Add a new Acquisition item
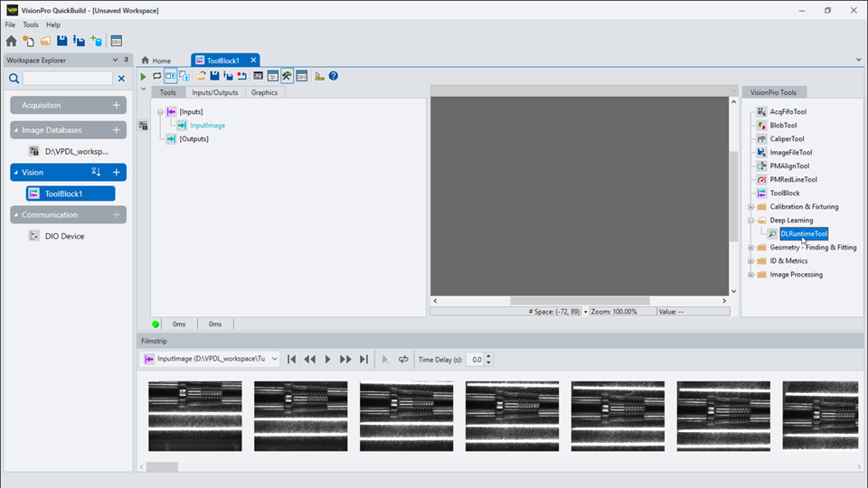868x488 pixels. coord(117,106)
